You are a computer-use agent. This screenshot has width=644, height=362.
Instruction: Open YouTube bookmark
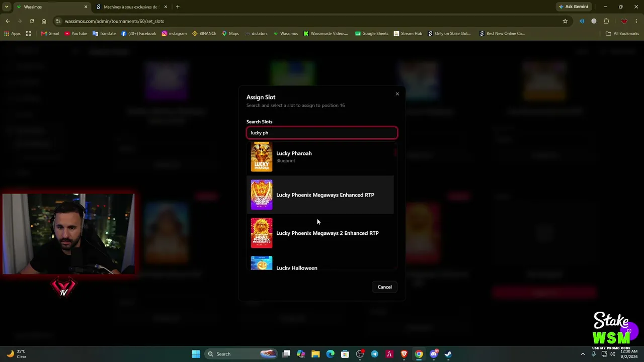(x=75, y=34)
